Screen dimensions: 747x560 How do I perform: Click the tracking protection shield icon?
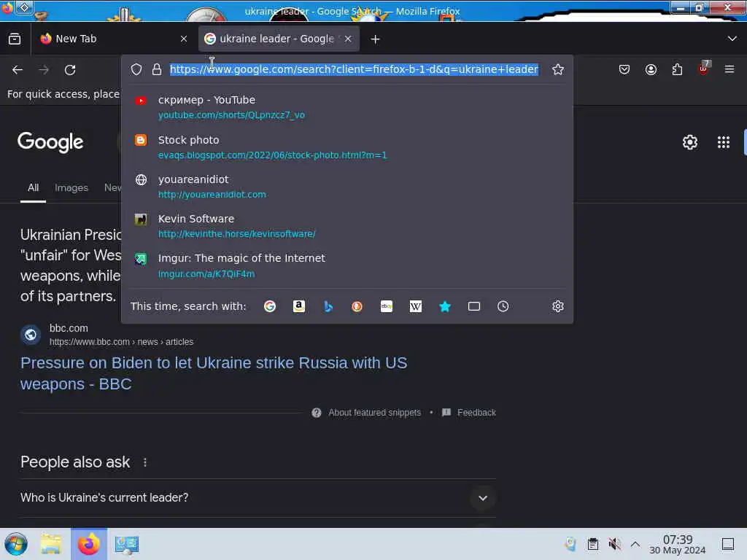pos(136,69)
